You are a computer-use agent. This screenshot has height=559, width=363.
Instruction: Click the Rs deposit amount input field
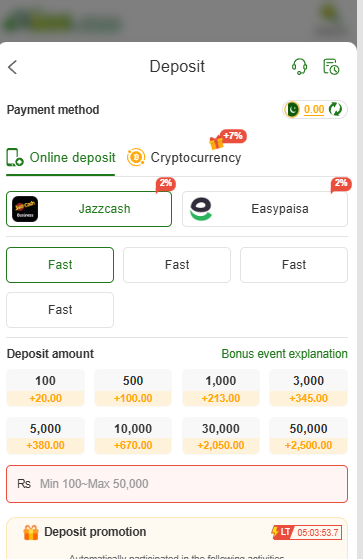(x=177, y=484)
